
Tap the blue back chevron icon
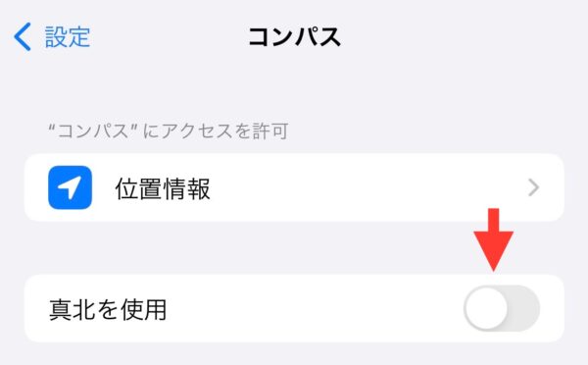click(23, 36)
